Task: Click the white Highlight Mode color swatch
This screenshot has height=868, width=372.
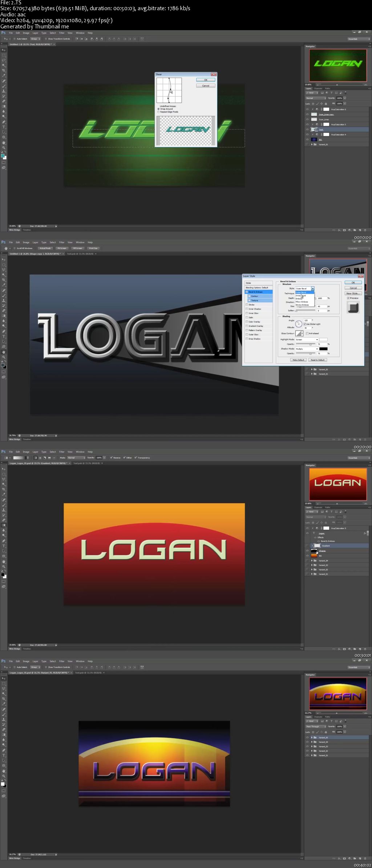Action: pyautogui.click(x=323, y=340)
